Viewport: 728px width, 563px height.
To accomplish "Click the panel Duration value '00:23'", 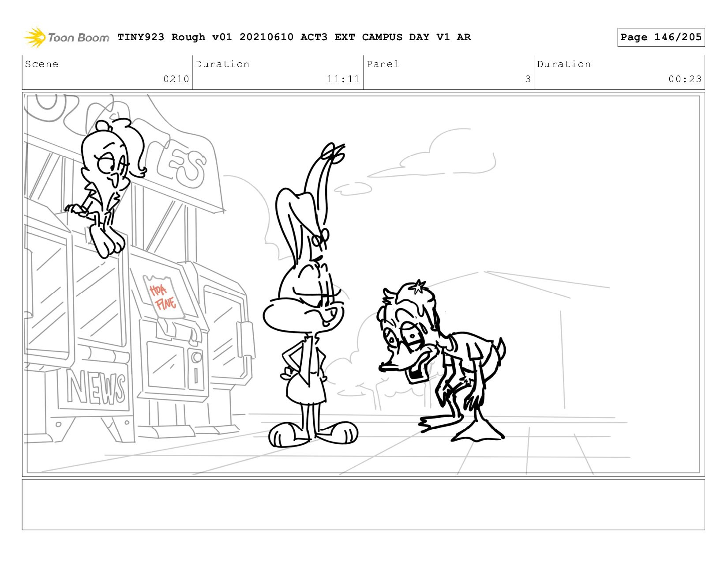I will pyautogui.click(x=685, y=79).
